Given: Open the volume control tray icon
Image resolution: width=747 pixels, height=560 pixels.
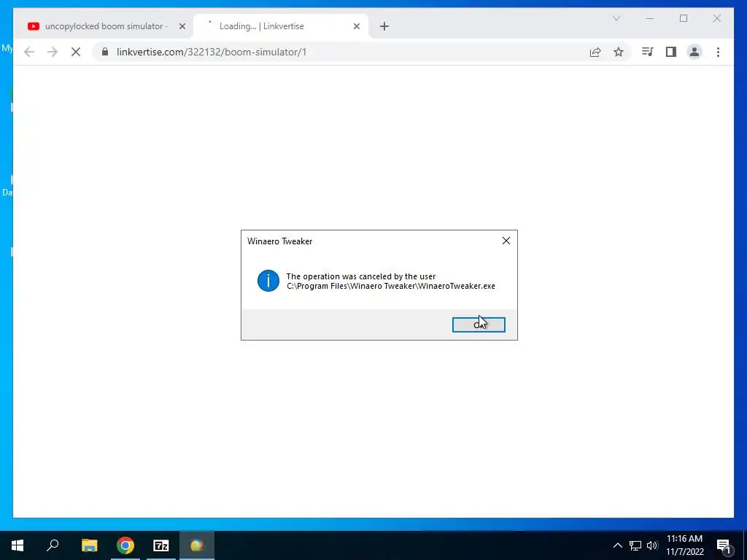Looking at the screenshot, I should tap(652, 545).
